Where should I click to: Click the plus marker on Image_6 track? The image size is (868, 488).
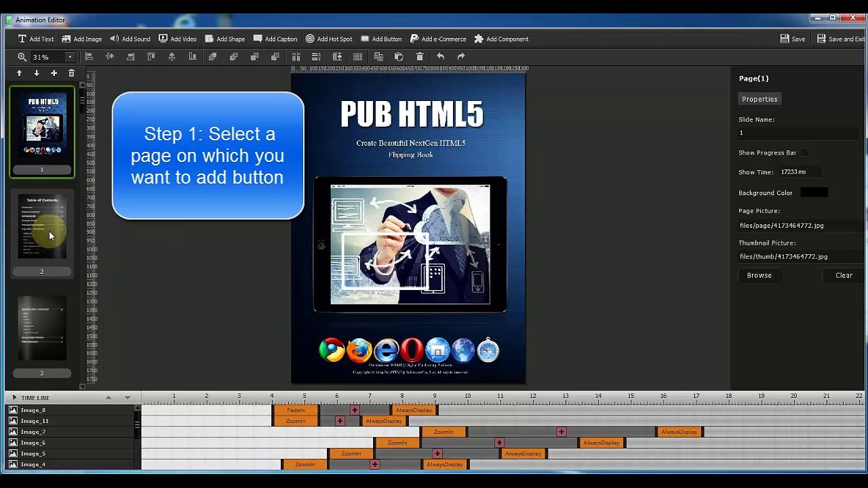499,443
